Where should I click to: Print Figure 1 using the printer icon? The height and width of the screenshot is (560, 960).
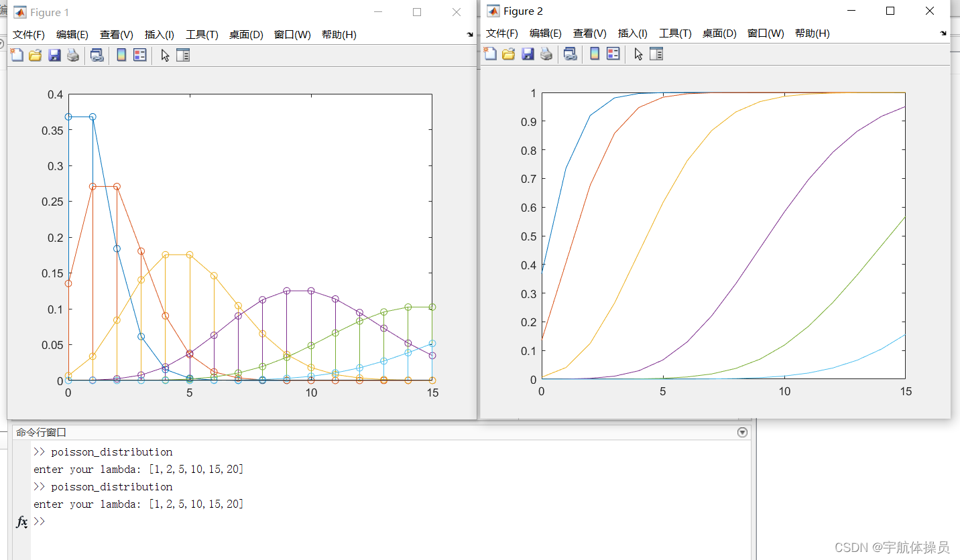(x=73, y=55)
